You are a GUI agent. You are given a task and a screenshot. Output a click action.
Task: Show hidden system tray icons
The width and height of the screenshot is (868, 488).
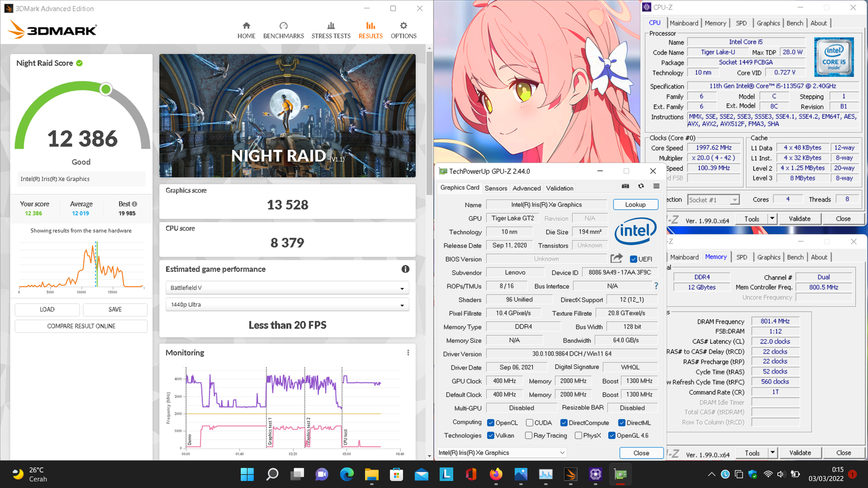click(712, 474)
